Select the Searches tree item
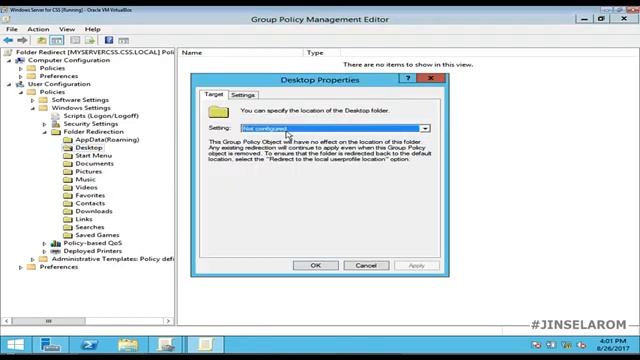This screenshot has height=360, width=640. click(89, 227)
